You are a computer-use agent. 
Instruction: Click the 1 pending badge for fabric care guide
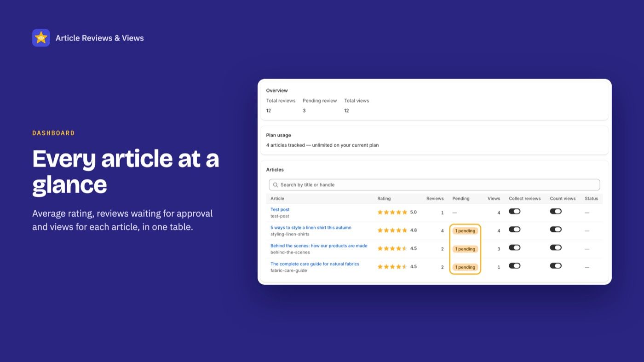(x=465, y=267)
